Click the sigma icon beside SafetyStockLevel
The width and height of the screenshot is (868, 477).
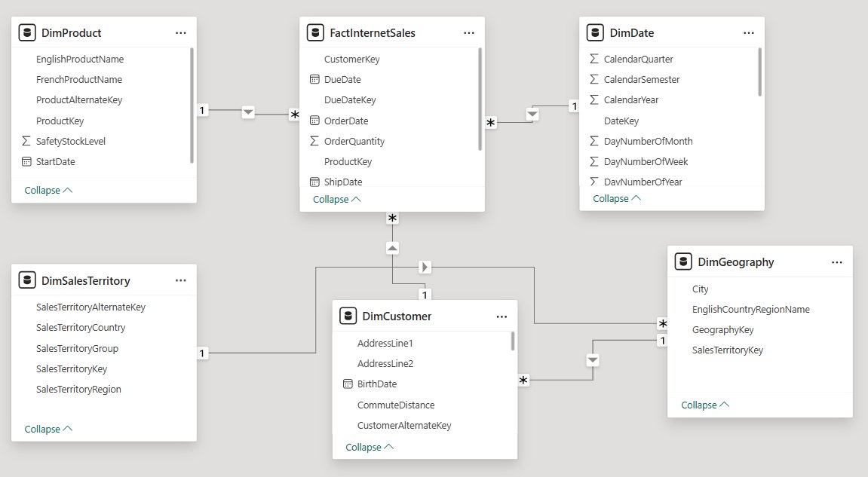pyautogui.click(x=26, y=141)
